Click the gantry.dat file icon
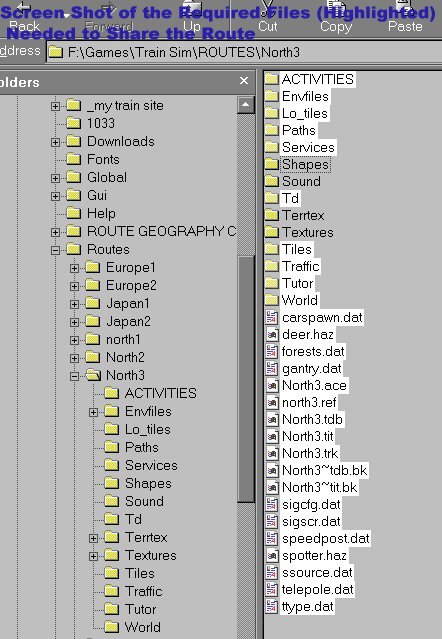Image resolution: width=442 pixels, height=639 pixels. coord(272,368)
